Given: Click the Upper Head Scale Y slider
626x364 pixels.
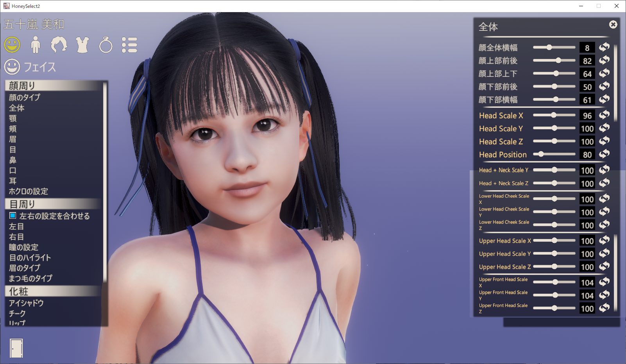Looking at the screenshot, I should (x=554, y=253).
